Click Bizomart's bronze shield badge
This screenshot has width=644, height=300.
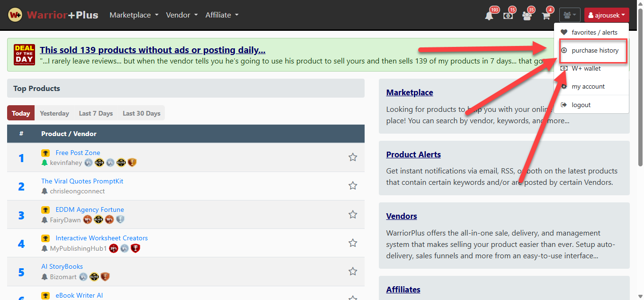[105, 276]
